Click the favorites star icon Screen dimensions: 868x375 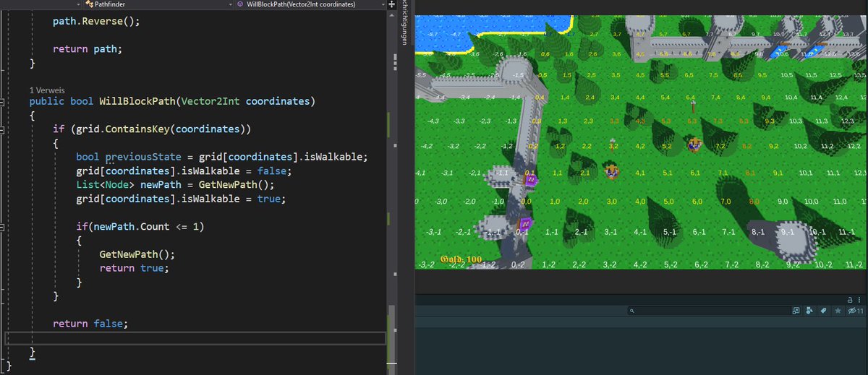pos(838,311)
